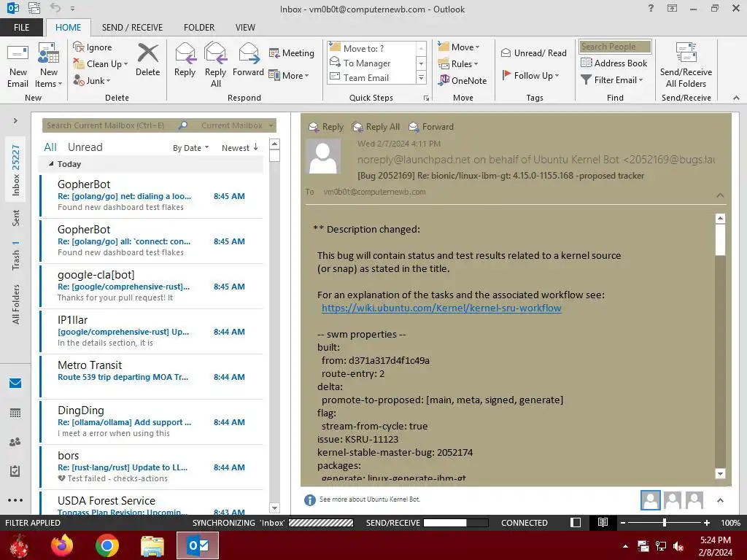The width and height of the screenshot is (747, 560).
Task: Open the More respond options dropdown
Action: 289,75
